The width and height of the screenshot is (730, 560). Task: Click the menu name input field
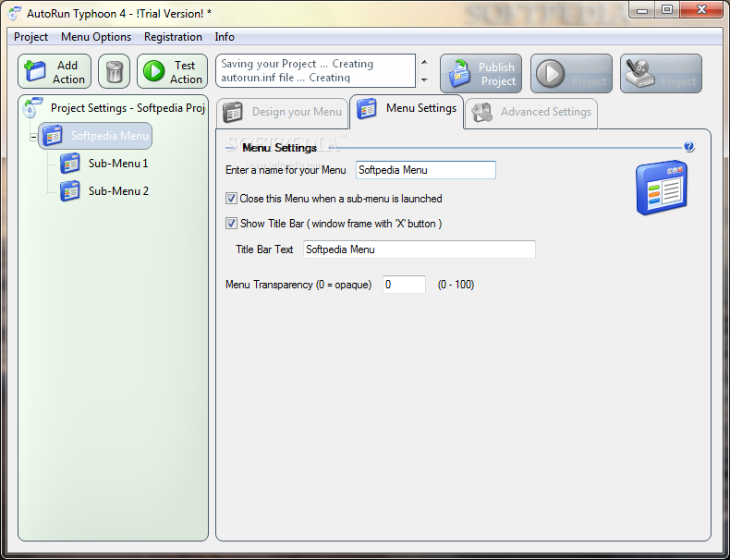[425, 170]
